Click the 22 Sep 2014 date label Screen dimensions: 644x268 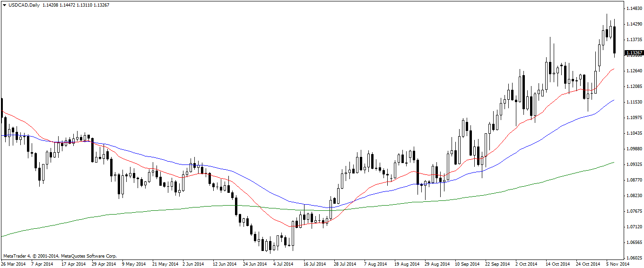498,264
